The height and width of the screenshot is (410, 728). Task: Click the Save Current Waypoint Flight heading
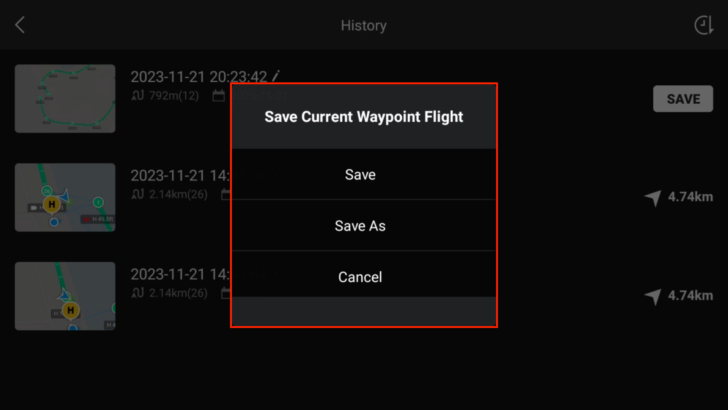pyautogui.click(x=364, y=117)
